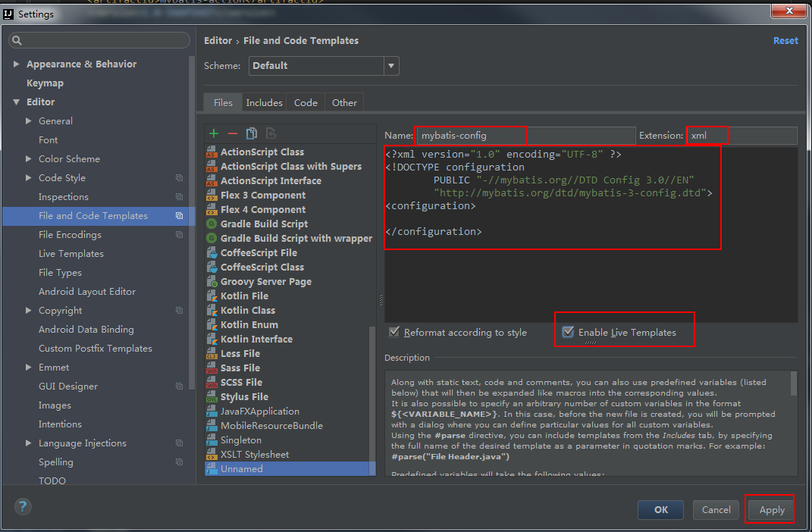Click the Apply button

tap(772, 510)
